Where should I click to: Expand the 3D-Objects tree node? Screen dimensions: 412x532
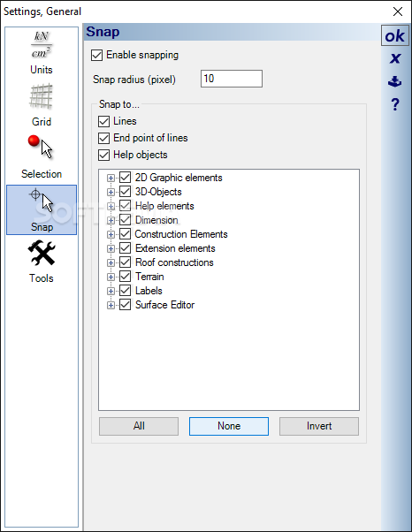tap(111, 192)
